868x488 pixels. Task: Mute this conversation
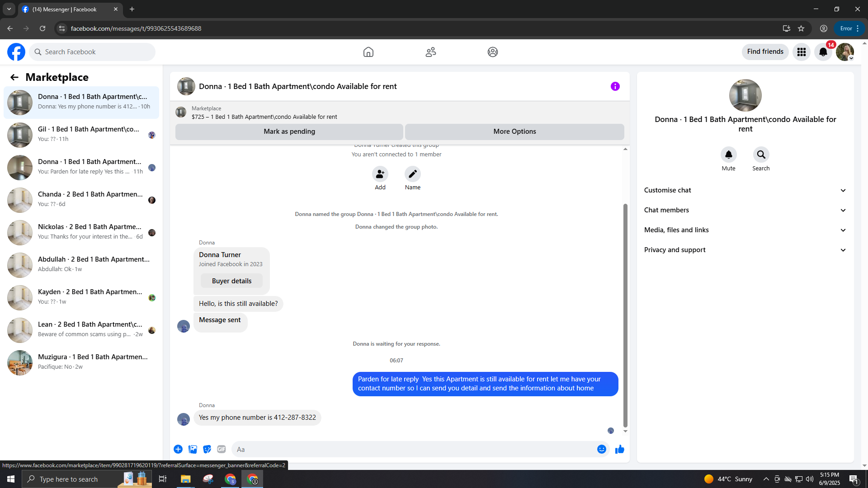(729, 155)
